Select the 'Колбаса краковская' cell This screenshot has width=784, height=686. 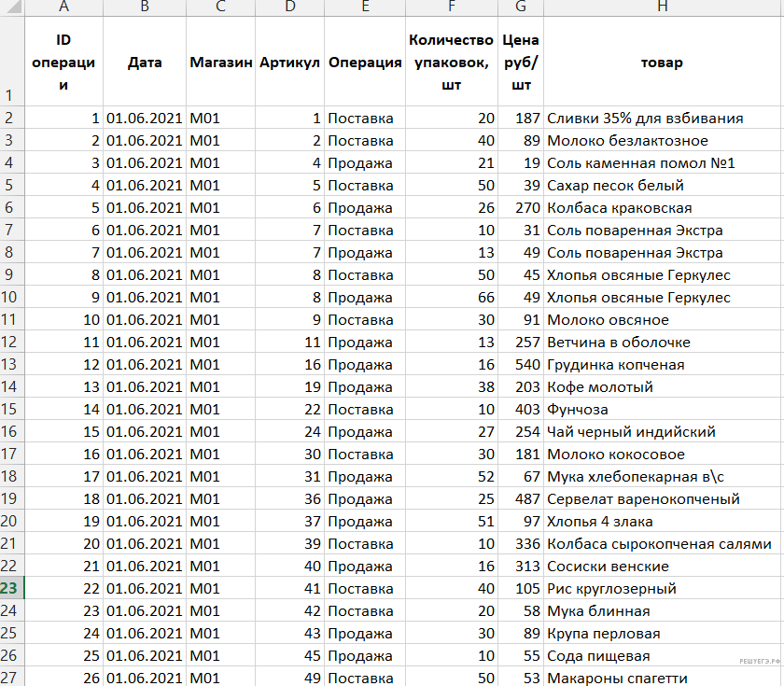click(x=621, y=208)
